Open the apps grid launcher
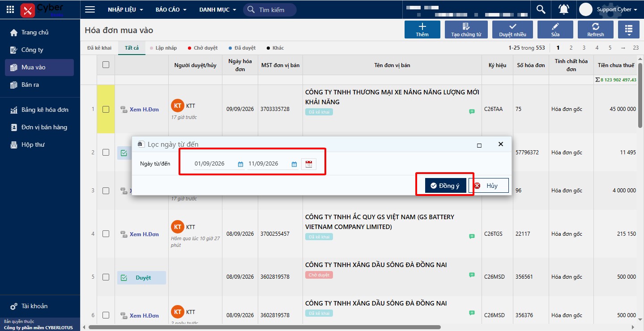 coord(10,9)
